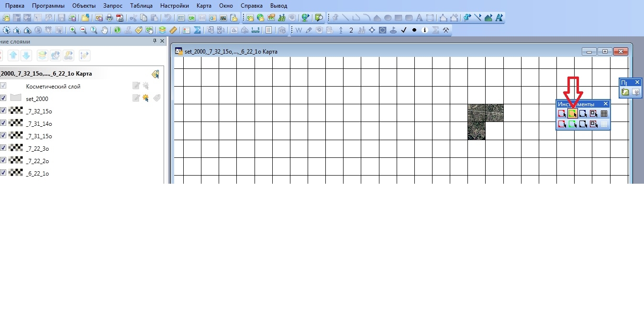Toggle selectable icon for set_2000 layer
The image size is (644, 310).
click(x=146, y=98)
